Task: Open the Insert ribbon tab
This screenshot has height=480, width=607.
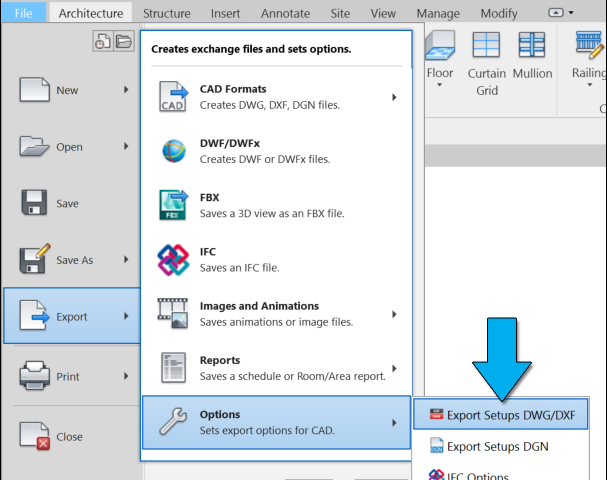Action: tap(225, 13)
